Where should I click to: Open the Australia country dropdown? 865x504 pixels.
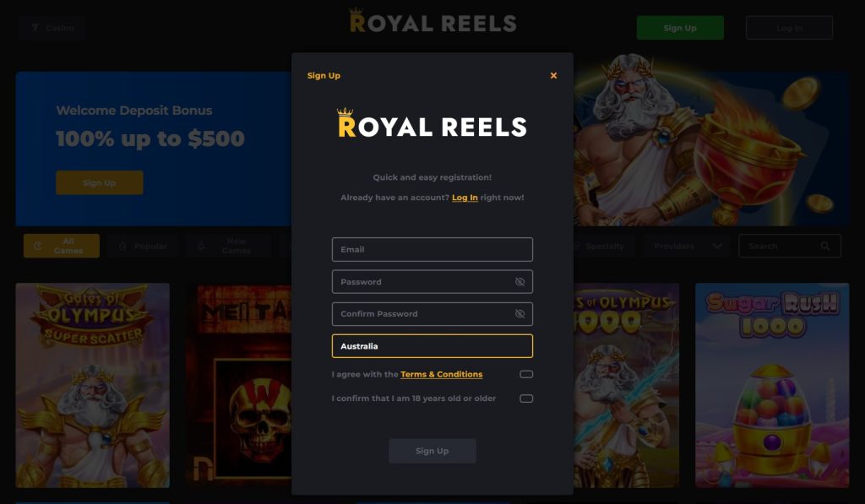click(x=432, y=346)
